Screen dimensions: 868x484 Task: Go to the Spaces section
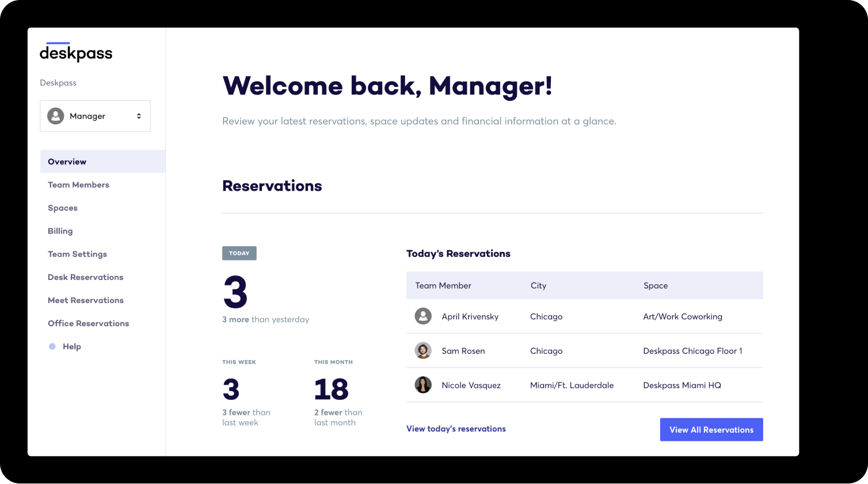(x=63, y=208)
